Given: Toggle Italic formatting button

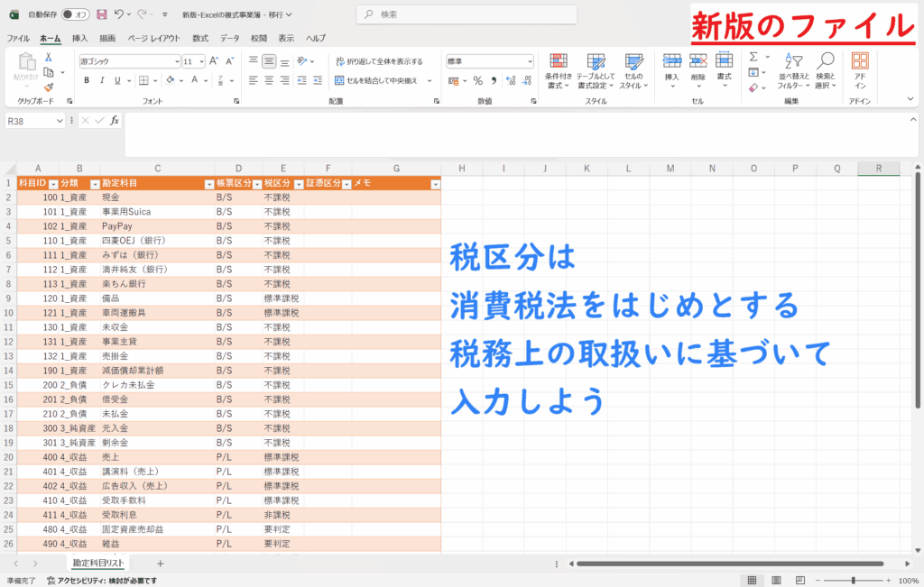Looking at the screenshot, I should tap(102, 80).
